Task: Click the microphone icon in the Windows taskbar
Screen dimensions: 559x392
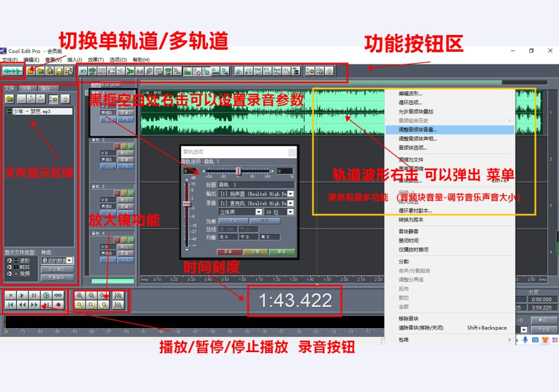Action: (525, 340)
